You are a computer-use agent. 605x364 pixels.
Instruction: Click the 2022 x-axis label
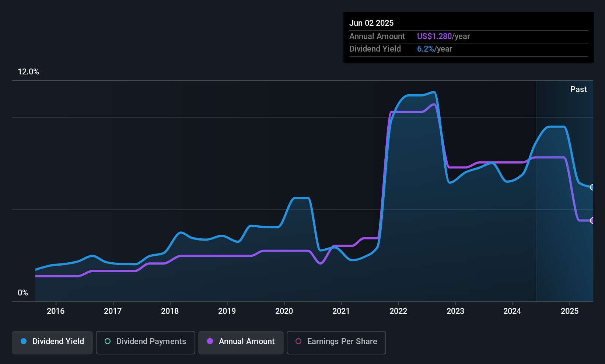point(398,311)
